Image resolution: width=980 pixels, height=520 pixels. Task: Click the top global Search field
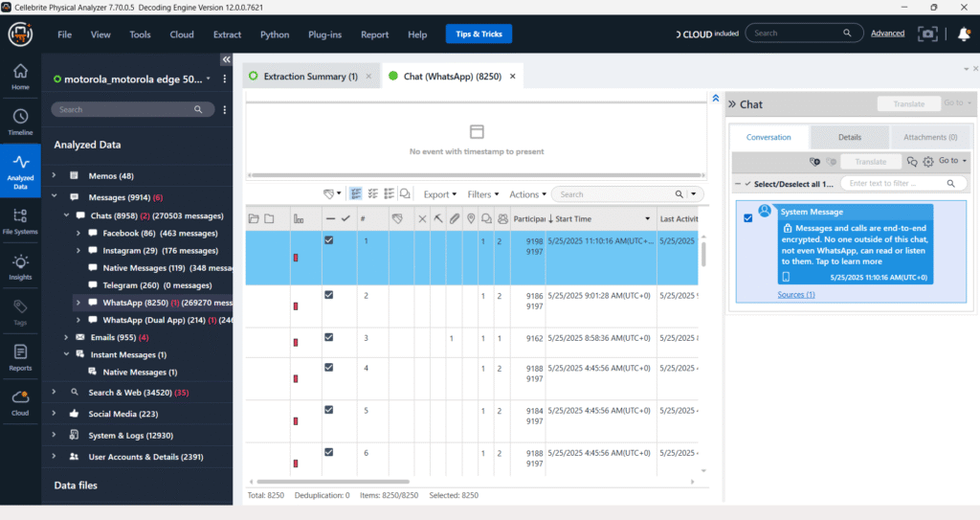(x=804, y=34)
